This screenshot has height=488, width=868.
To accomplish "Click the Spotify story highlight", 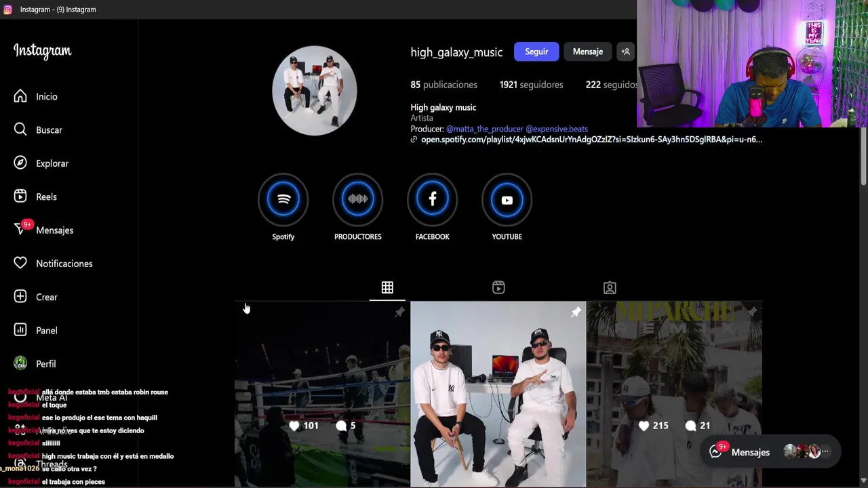I will click(283, 199).
